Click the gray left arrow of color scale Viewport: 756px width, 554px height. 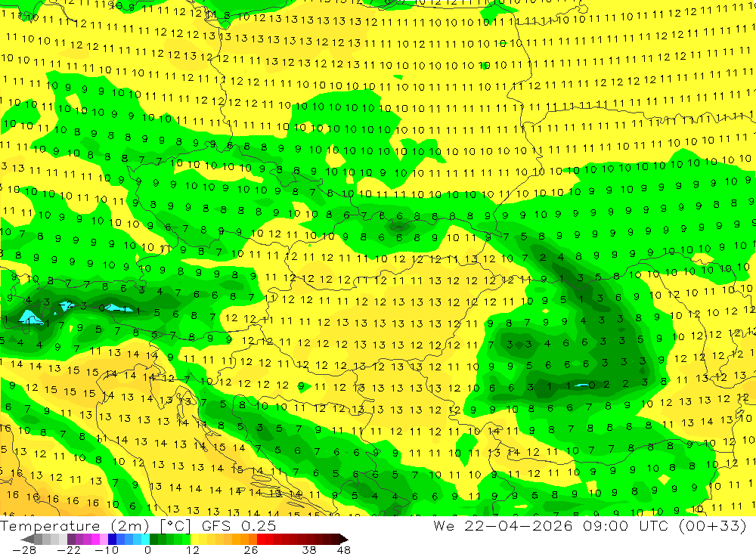pyautogui.click(x=27, y=539)
